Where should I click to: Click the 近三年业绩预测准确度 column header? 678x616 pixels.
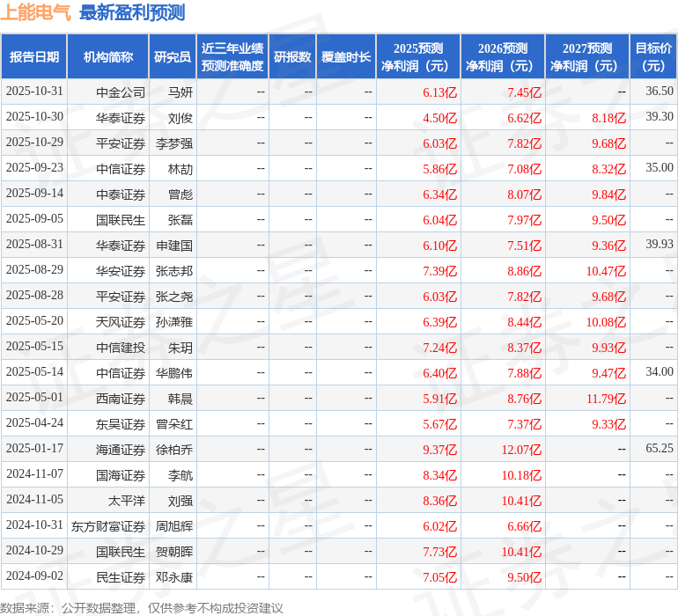click(x=232, y=57)
